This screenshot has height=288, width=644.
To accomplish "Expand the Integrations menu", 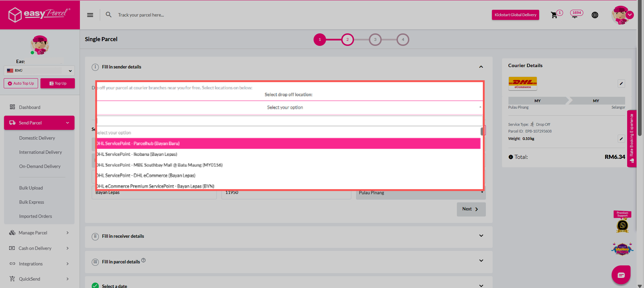I will pyautogui.click(x=39, y=264).
